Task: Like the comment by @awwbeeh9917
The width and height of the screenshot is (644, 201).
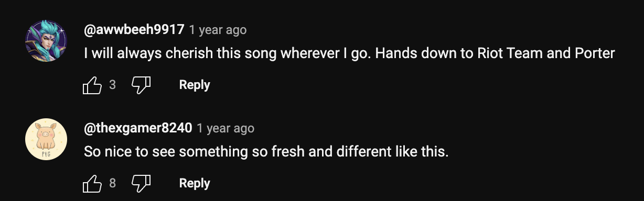Action: click(92, 85)
